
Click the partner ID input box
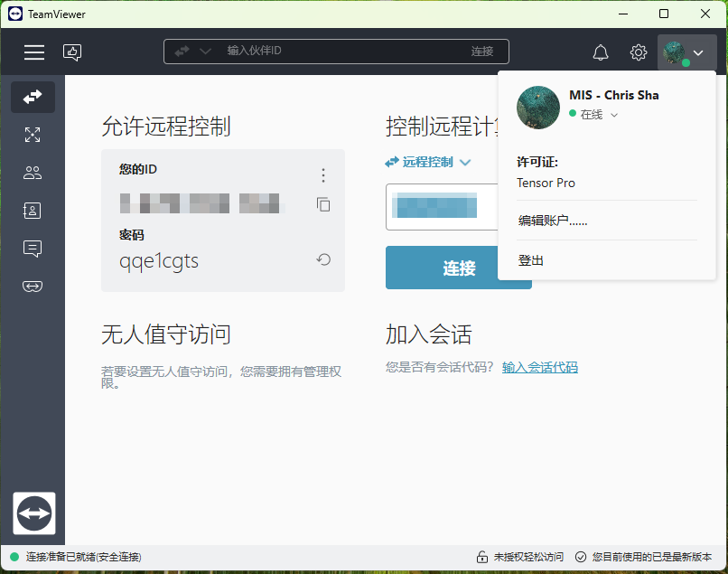point(442,207)
